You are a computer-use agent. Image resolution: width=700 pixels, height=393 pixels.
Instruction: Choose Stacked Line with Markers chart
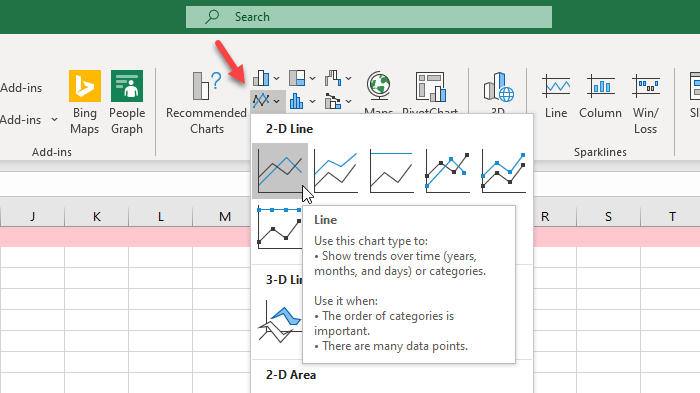(x=504, y=171)
